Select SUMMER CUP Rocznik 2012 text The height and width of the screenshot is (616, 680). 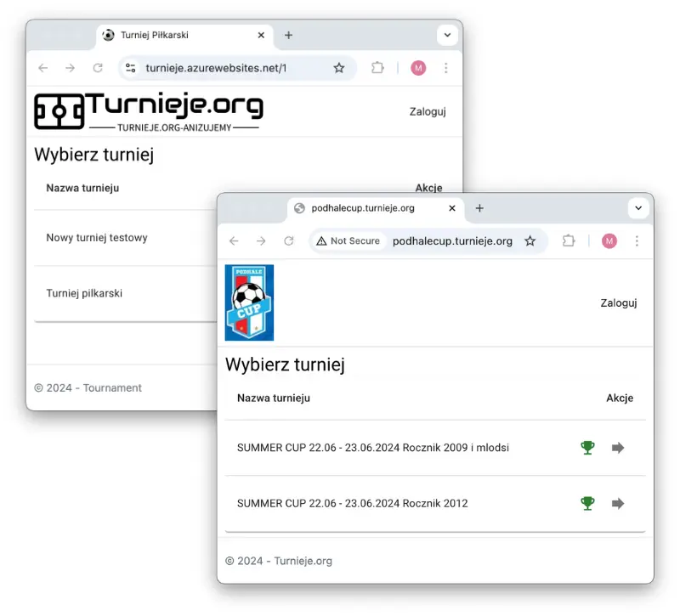coord(353,503)
